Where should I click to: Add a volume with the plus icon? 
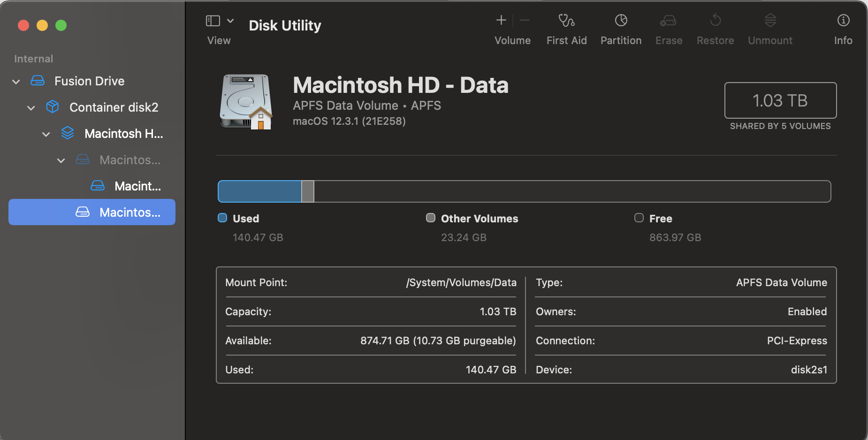point(501,20)
